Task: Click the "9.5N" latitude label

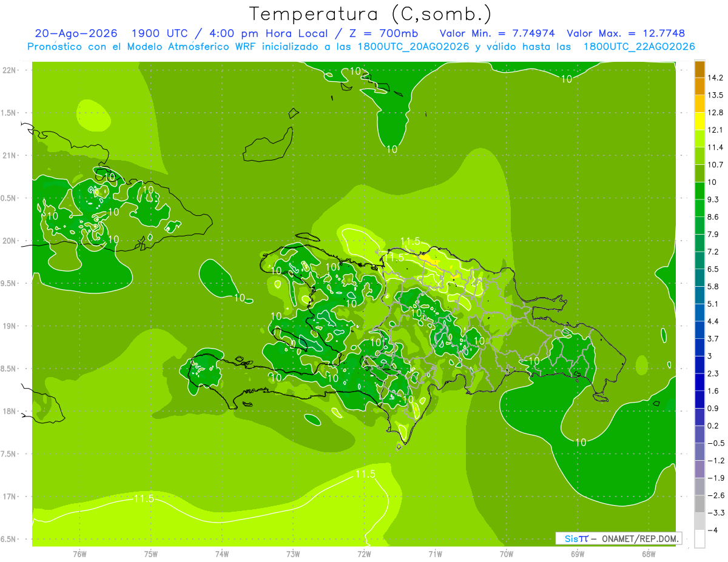Action: tap(8, 283)
